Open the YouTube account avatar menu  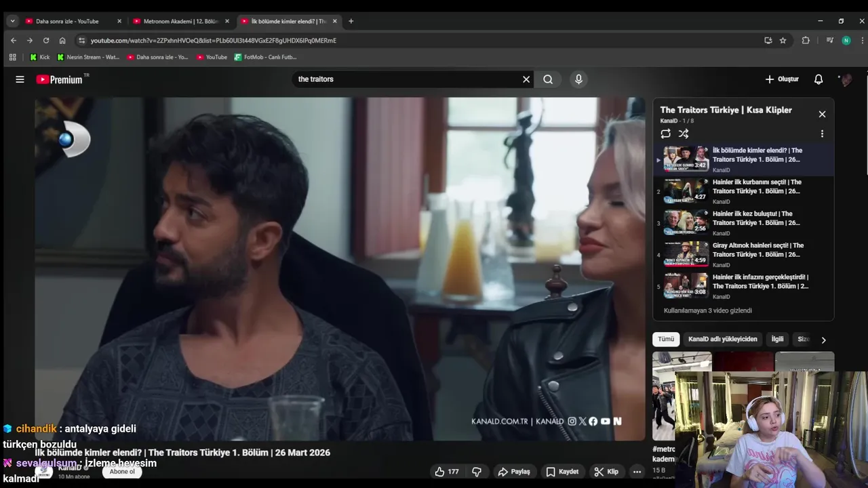(x=846, y=79)
